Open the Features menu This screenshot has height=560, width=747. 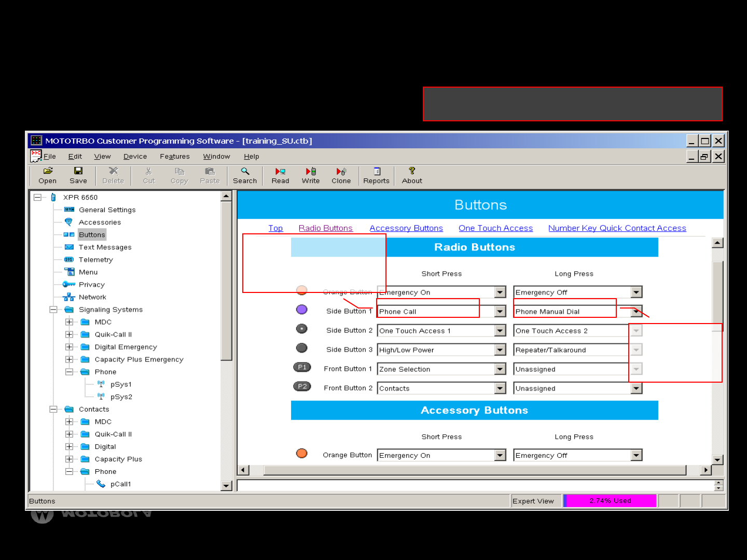coord(175,157)
